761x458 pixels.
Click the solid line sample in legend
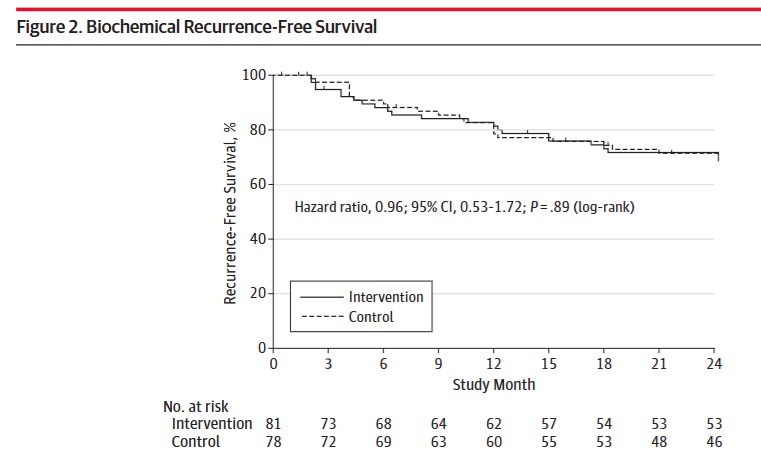[320, 297]
